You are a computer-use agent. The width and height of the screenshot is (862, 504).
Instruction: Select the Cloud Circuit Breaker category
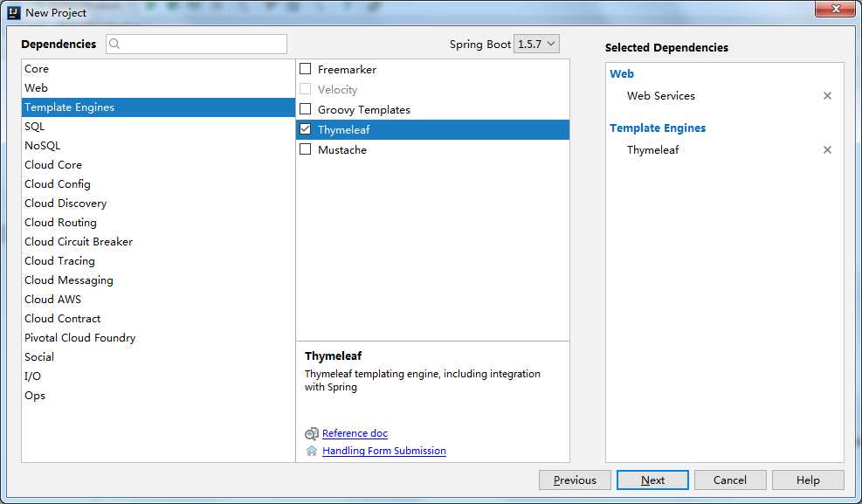158,242
